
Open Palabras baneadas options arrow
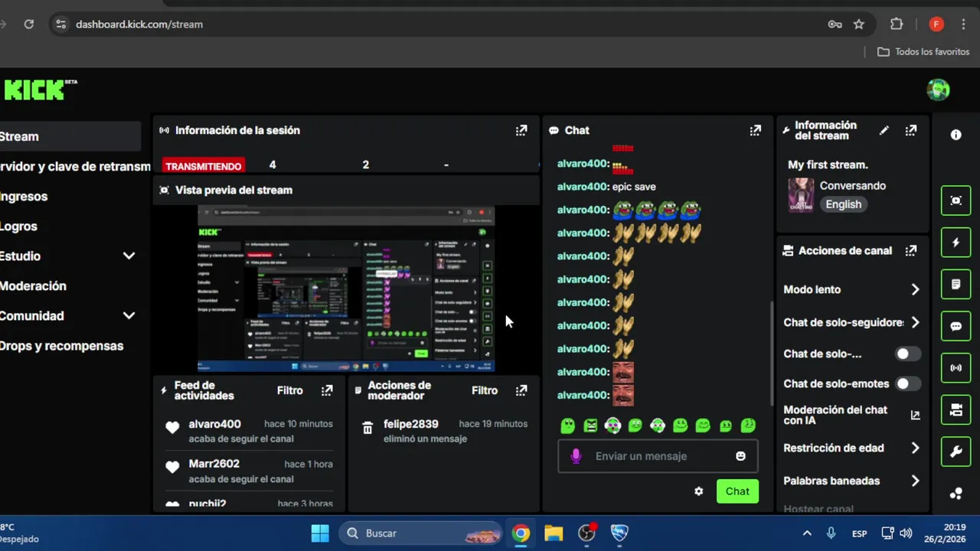915,481
